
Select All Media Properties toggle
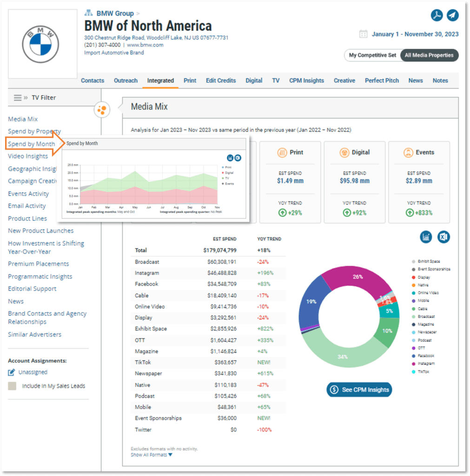429,55
